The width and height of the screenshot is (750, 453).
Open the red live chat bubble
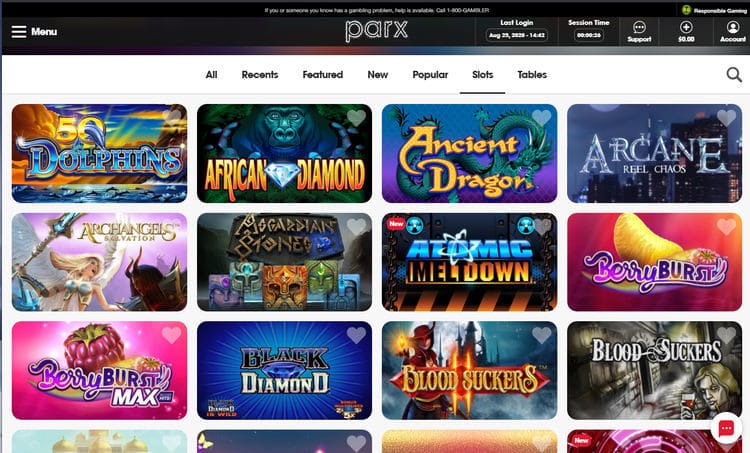click(x=726, y=428)
